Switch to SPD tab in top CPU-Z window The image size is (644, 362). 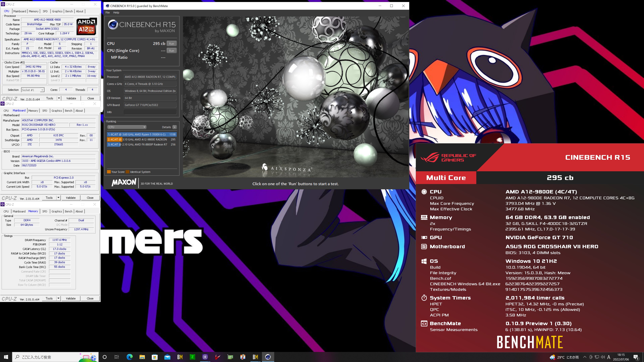pos(45,11)
